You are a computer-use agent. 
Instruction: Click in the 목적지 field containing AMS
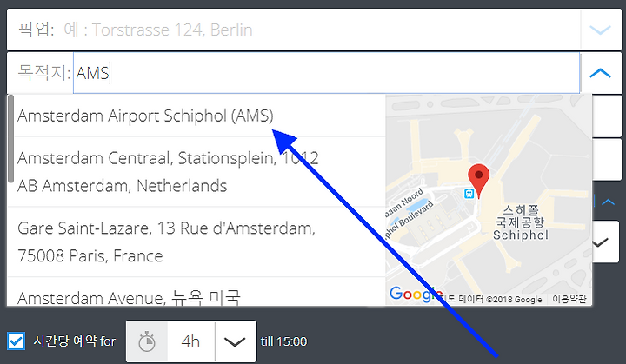pyautogui.click(x=326, y=73)
